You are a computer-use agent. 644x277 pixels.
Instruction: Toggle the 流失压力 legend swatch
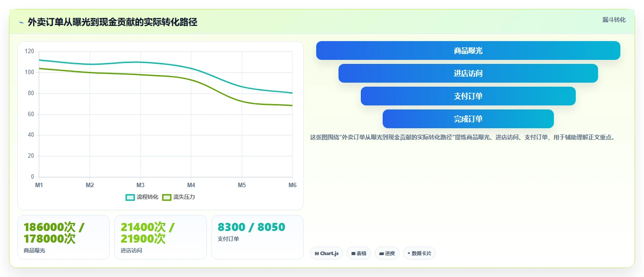coord(167,197)
